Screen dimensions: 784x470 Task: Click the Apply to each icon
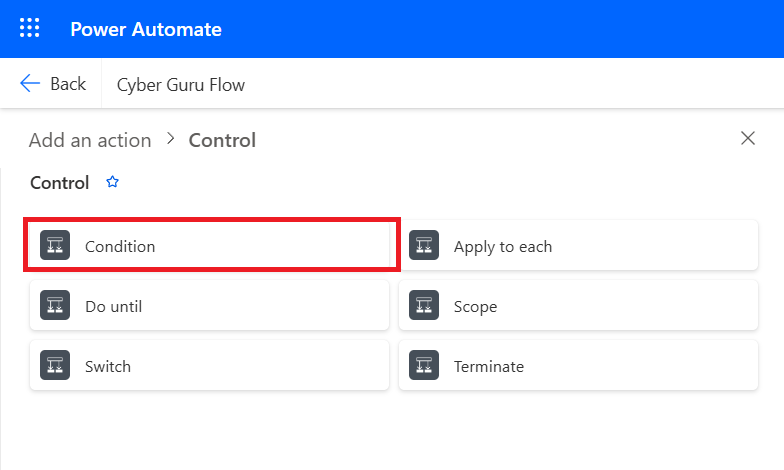click(x=424, y=245)
